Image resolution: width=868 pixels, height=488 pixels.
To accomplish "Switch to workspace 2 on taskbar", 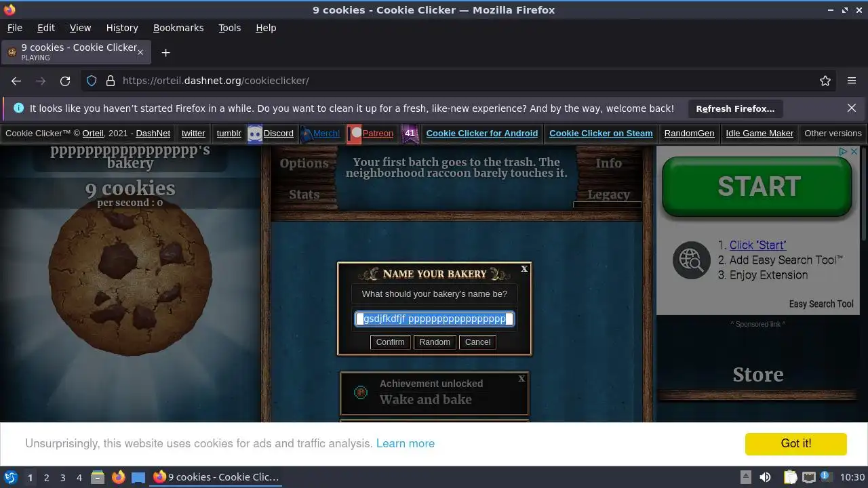I will point(46,477).
